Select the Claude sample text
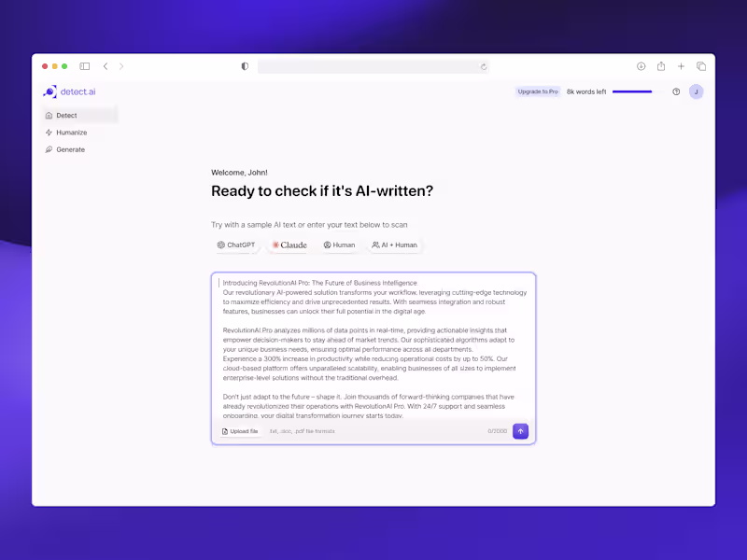This screenshot has width=747, height=560. 289,245
